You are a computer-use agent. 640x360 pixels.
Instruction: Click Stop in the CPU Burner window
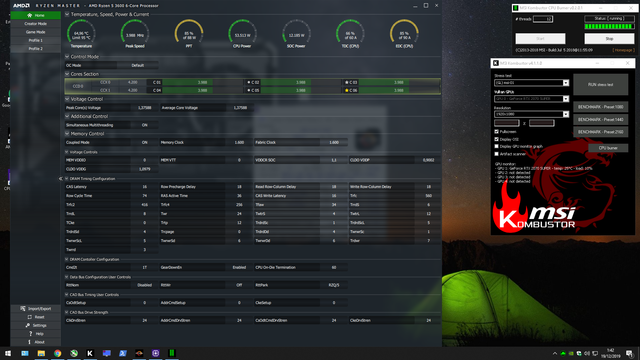pyautogui.click(x=609, y=39)
